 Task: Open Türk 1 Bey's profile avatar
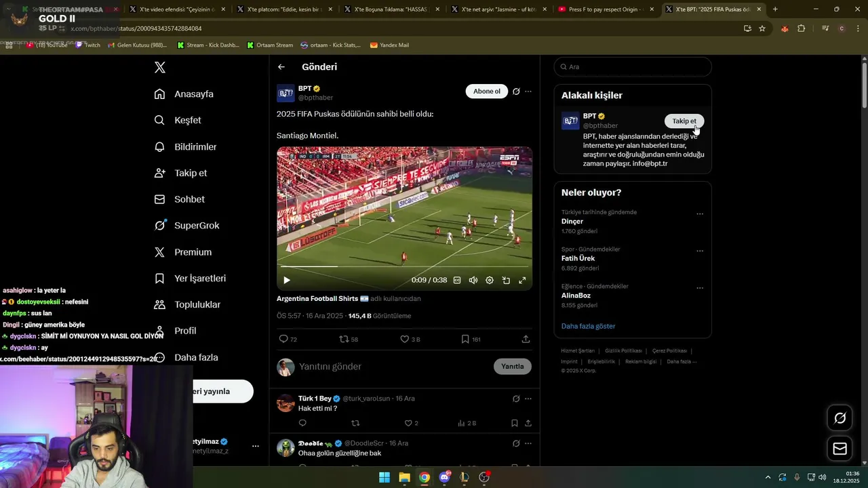click(285, 403)
